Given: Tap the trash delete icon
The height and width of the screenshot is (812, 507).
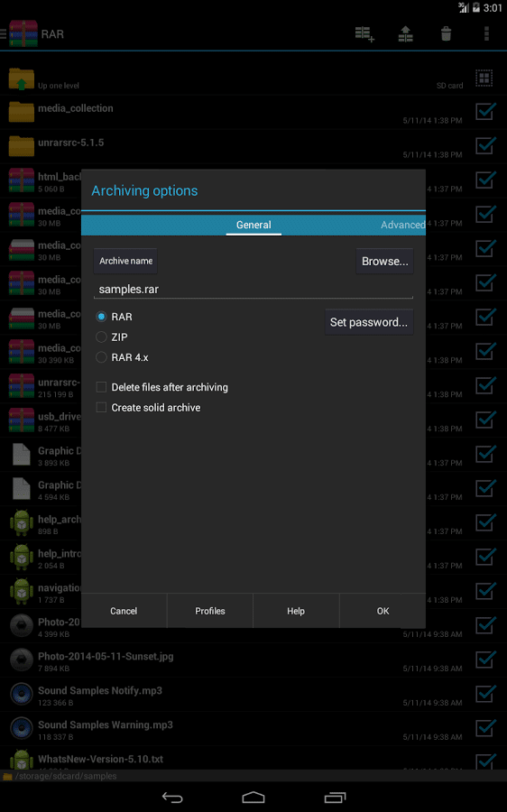Looking at the screenshot, I should [x=446, y=34].
